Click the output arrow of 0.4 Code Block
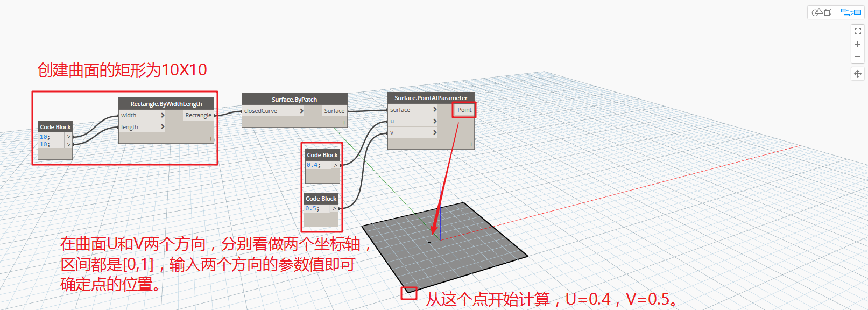The image size is (868, 310). click(336, 165)
